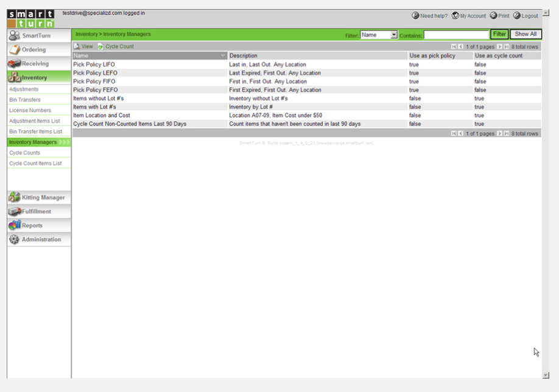The image size is (559, 392).
Task: Open Adjustment Items List
Action: (35, 121)
